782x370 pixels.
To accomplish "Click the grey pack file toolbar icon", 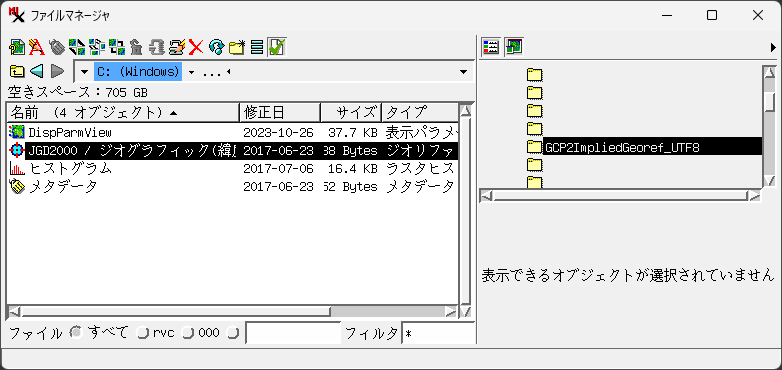I will click(157, 47).
